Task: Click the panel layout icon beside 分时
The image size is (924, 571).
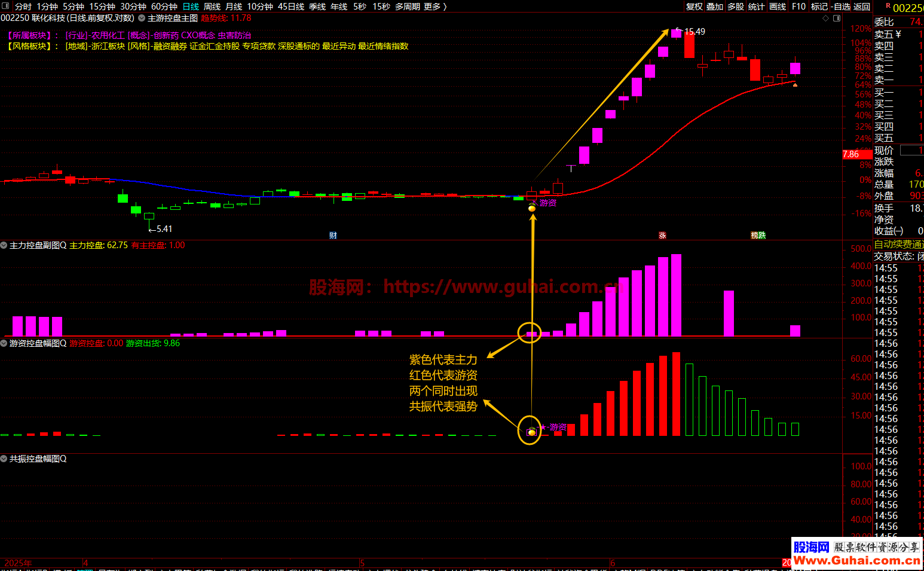Action: coord(6,6)
